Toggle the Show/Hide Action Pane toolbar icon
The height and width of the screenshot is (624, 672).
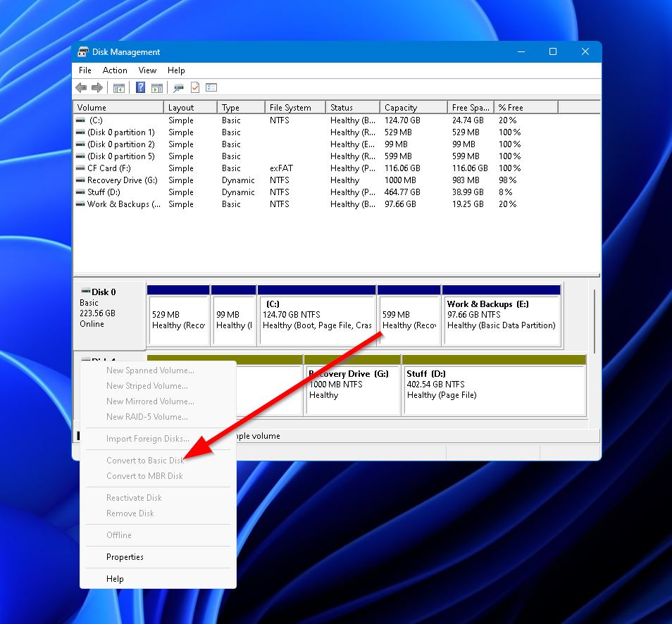point(157,87)
